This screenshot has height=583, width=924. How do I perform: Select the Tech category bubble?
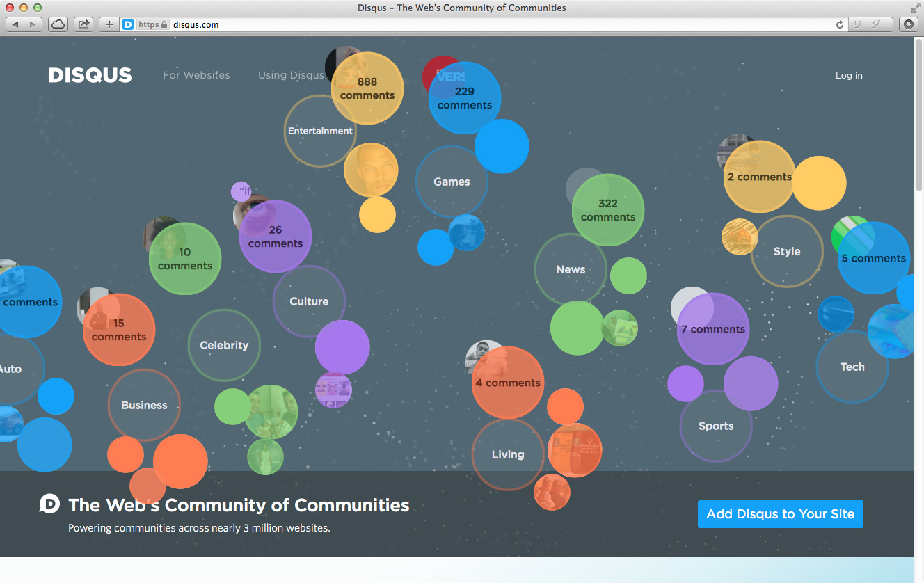[852, 367]
